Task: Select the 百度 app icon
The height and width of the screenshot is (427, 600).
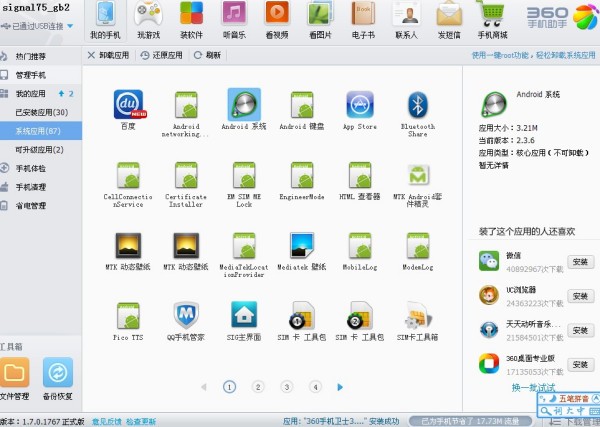Action: pyautogui.click(x=129, y=104)
